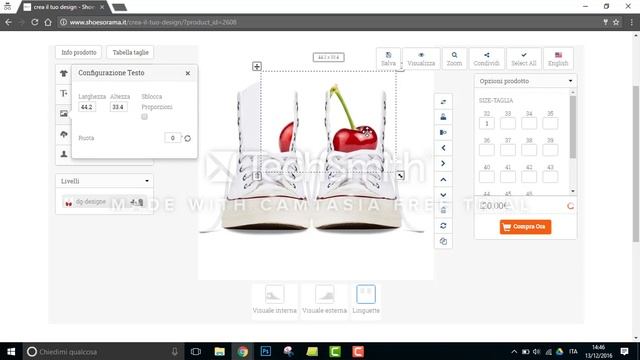Click the delete handle at selection bottom-left
The image size is (640, 360).
coord(257,176)
